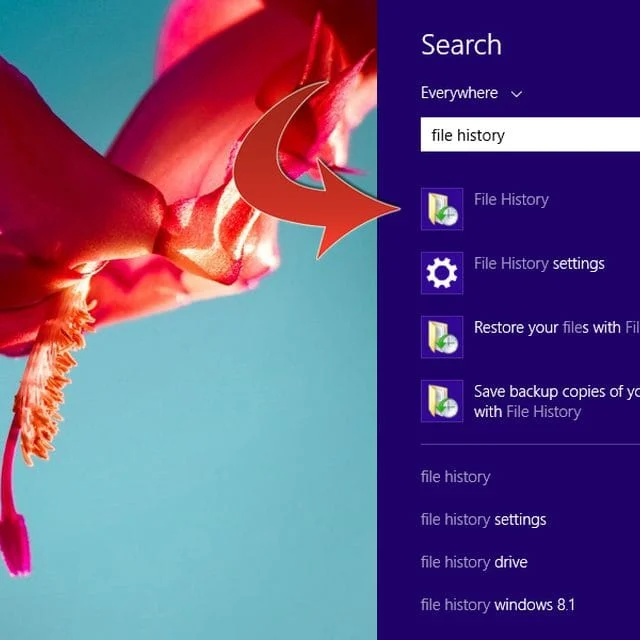This screenshot has width=640, height=640.
Task: Open the File History settings gear icon
Action: click(442, 273)
